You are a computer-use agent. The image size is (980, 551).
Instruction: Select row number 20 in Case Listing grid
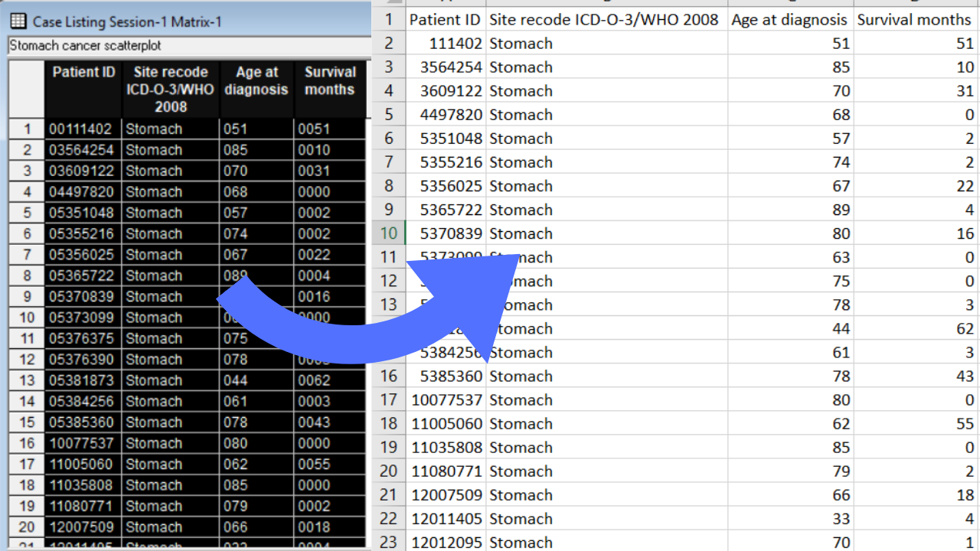[x=27, y=527]
